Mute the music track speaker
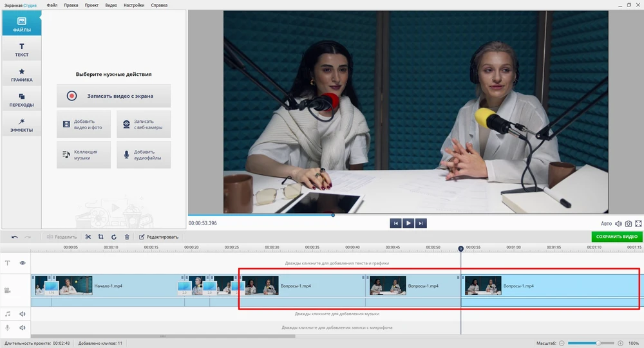The width and height of the screenshot is (644, 348). [23, 314]
